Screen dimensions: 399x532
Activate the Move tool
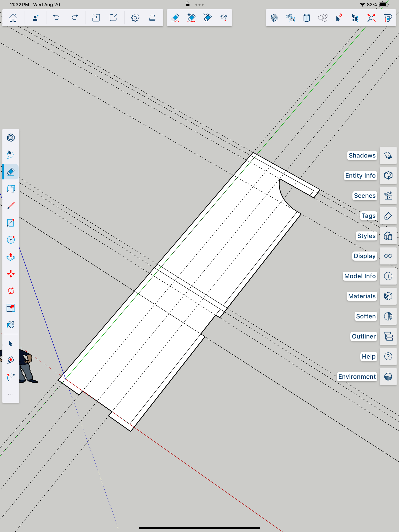[x=11, y=274]
